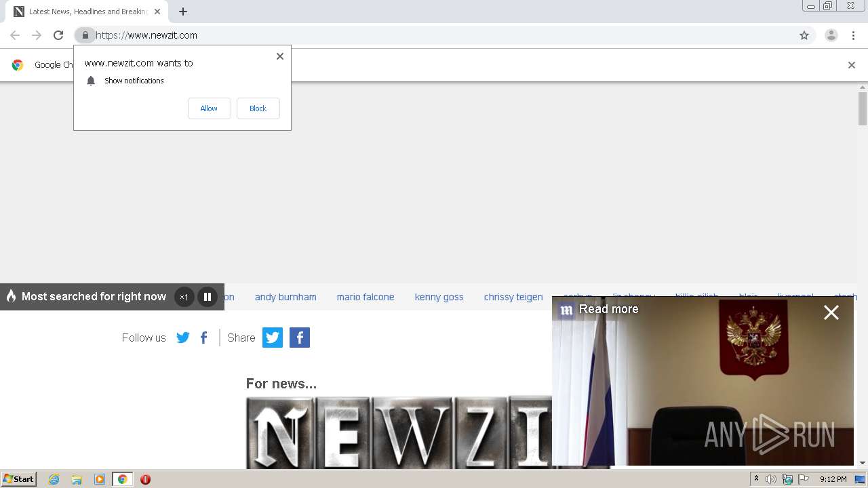Image resolution: width=868 pixels, height=488 pixels.
Task: Share page via blue Twitter button
Action: [x=273, y=338]
